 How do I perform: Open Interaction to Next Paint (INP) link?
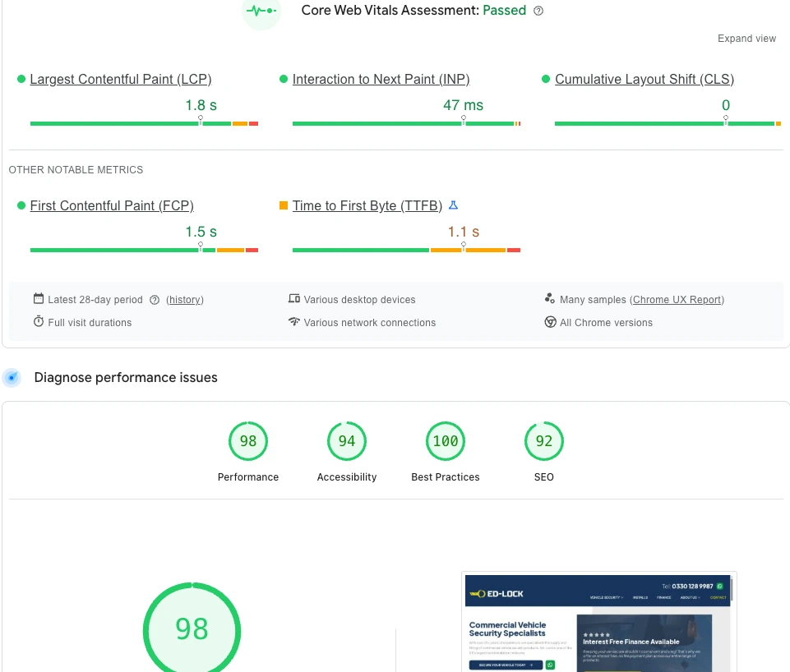[x=381, y=80]
